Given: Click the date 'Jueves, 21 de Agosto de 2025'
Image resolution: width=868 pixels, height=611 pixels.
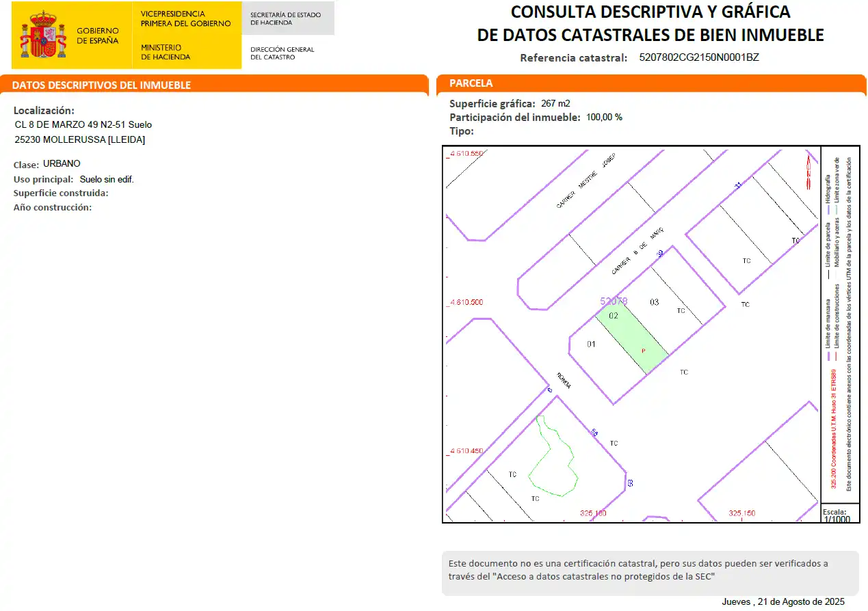Looking at the screenshot, I should click(783, 602).
